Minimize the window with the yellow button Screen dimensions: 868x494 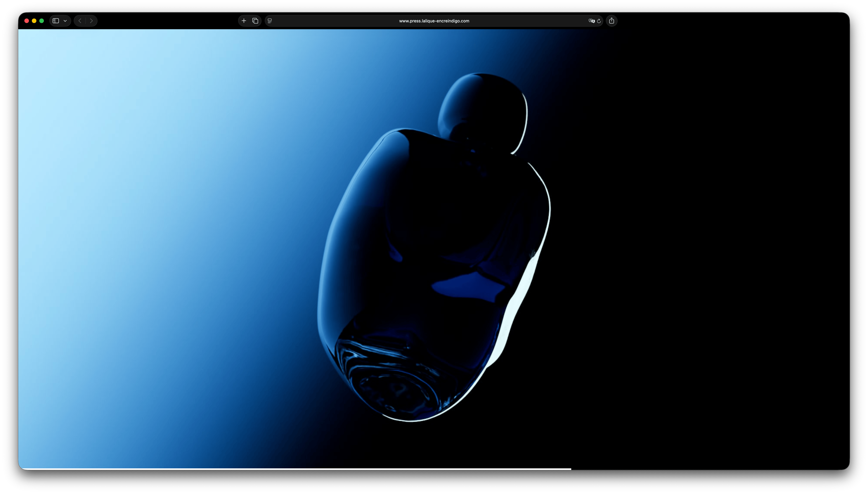pos(34,21)
